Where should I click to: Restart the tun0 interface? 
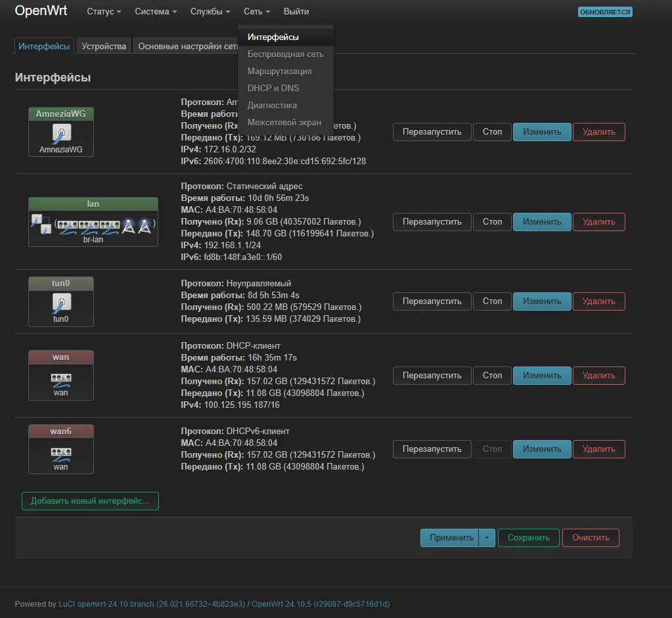[432, 301]
